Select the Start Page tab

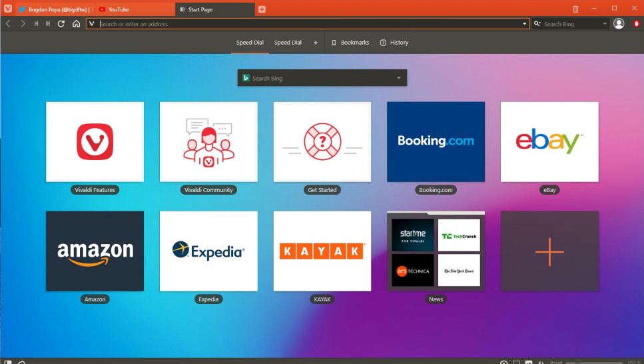(215, 9)
